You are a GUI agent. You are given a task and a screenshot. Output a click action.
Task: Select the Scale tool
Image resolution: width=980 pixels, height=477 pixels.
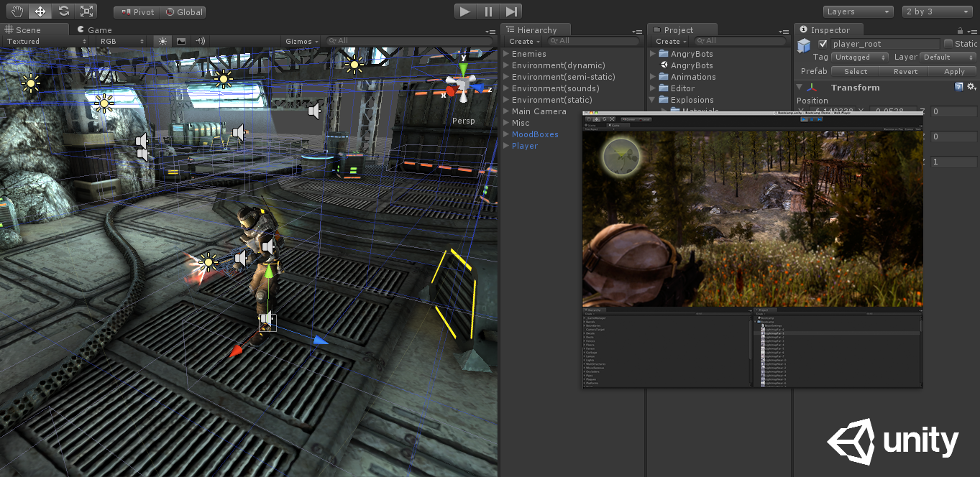pos(88,11)
